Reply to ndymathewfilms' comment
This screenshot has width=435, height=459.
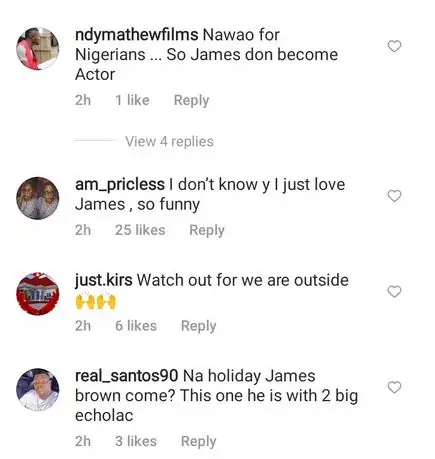click(191, 100)
